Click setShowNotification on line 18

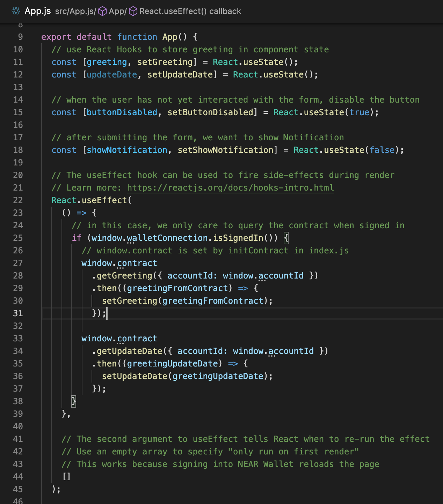coord(226,150)
